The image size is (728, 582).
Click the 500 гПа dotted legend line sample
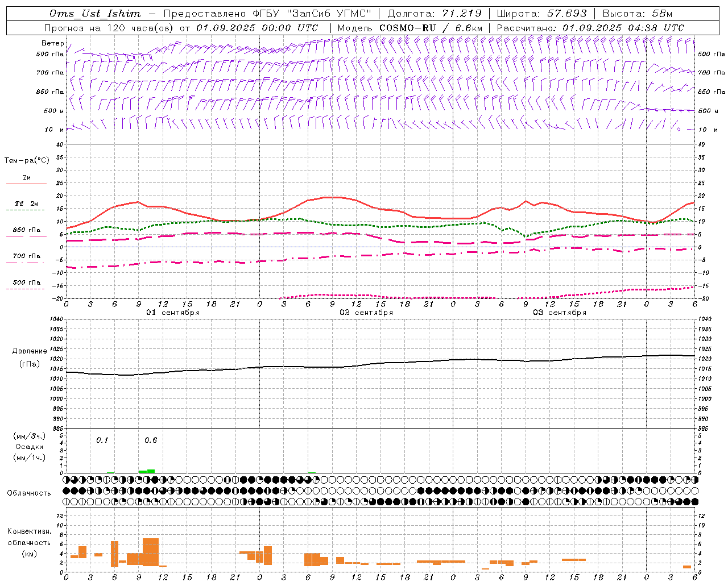[26, 289]
